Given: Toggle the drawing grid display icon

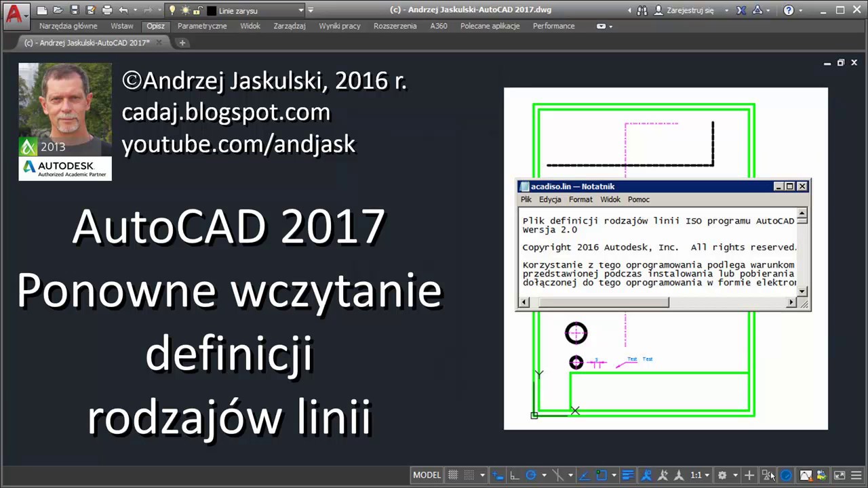Looking at the screenshot, I should (x=453, y=475).
